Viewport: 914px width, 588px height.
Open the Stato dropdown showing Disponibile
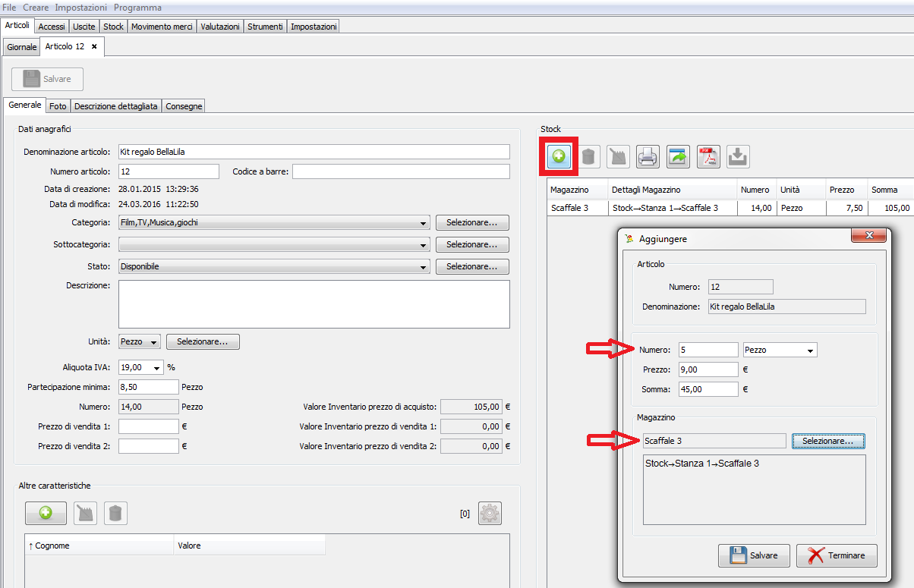click(x=423, y=267)
